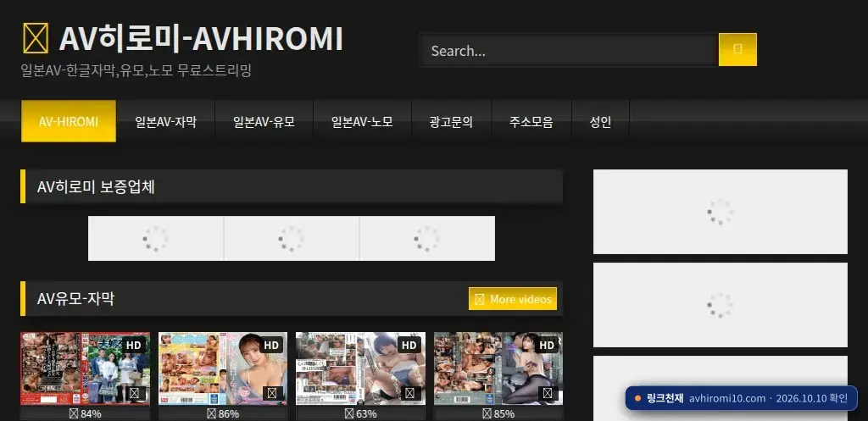This screenshot has width=868, height=421.
Task: Select the AV-HIROMI menu tab
Action: point(69,121)
